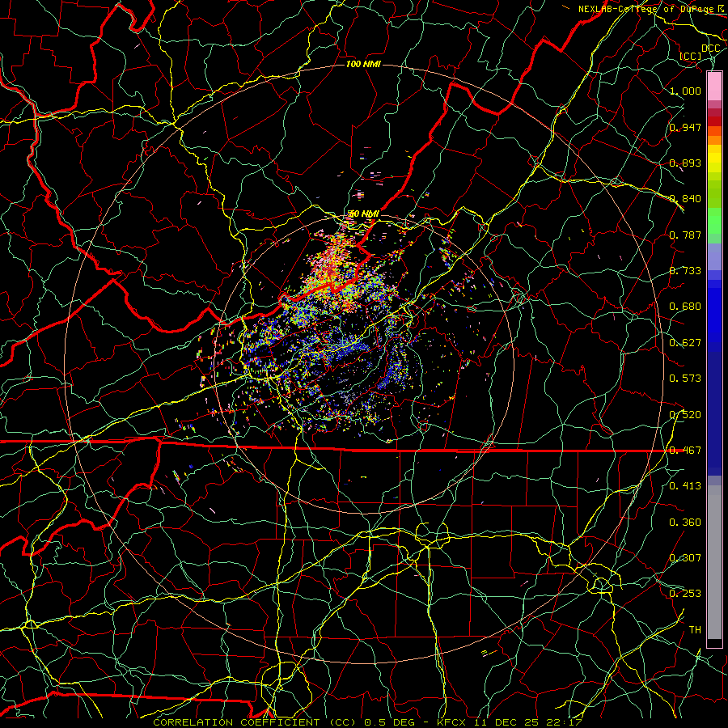This screenshot has width=728, height=728.
Task: Select the 0.787 legend value
Action: tap(685, 235)
